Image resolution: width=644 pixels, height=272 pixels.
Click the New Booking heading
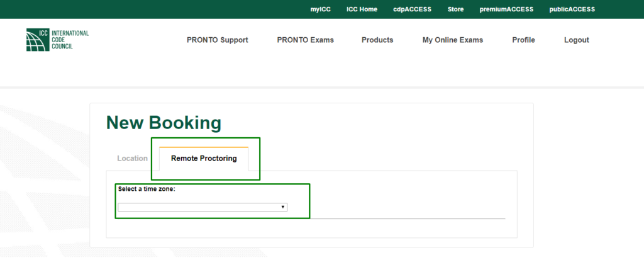click(164, 123)
